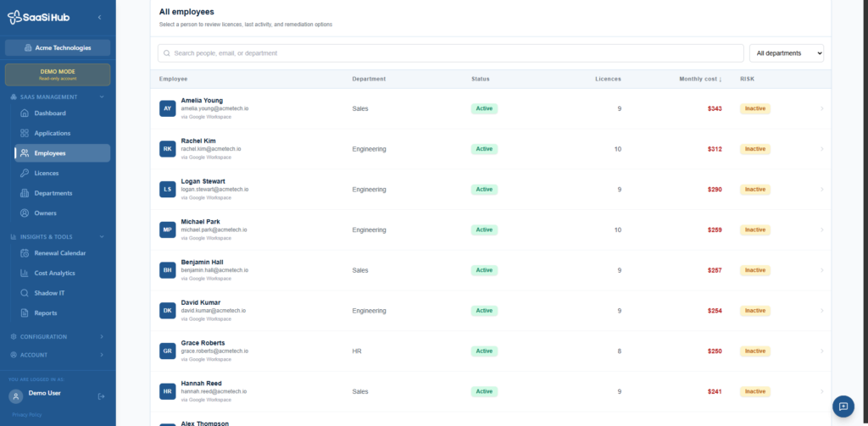
Task: Open Amelia Young's row chevron
Action: (x=822, y=108)
